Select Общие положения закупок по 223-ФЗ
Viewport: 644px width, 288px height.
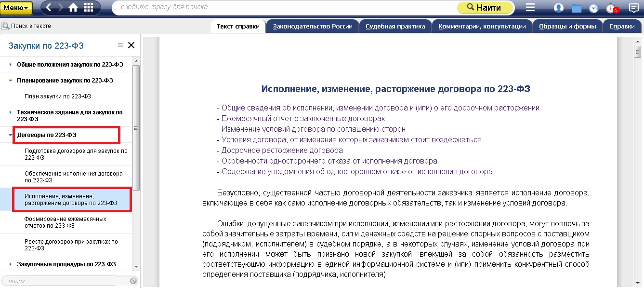point(70,64)
